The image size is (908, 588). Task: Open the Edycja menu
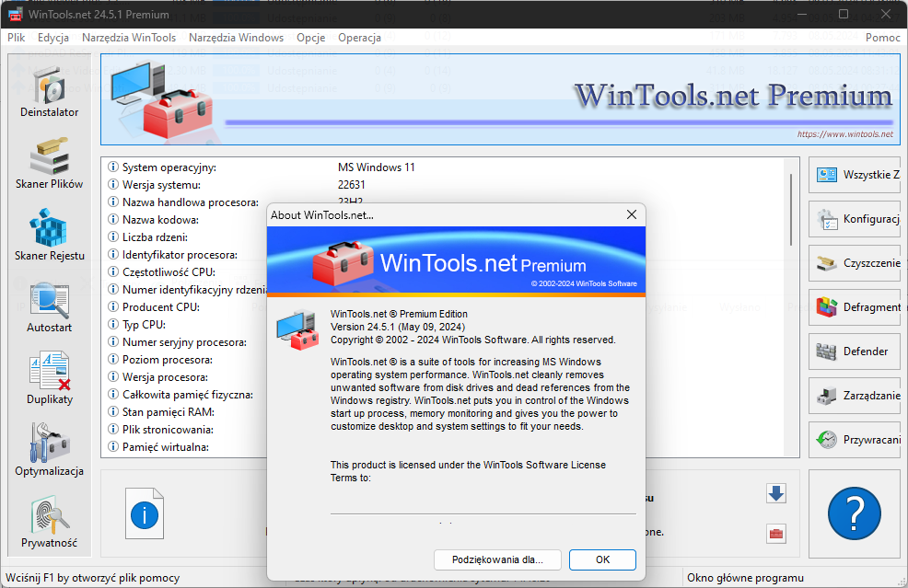point(53,38)
